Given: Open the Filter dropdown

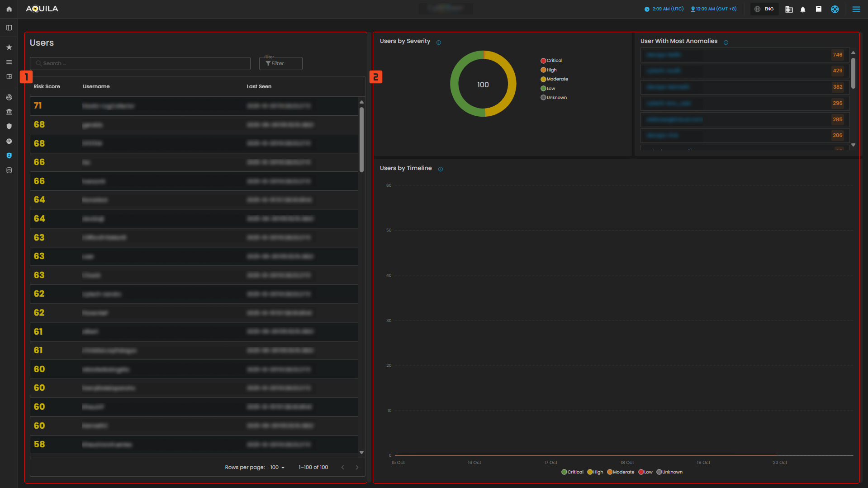Looking at the screenshot, I should click(x=280, y=63).
